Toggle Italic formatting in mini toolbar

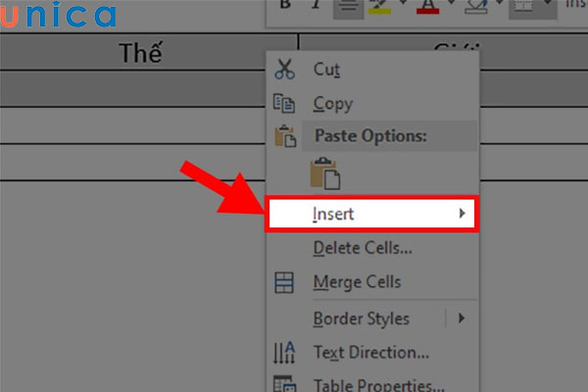tap(315, 5)
